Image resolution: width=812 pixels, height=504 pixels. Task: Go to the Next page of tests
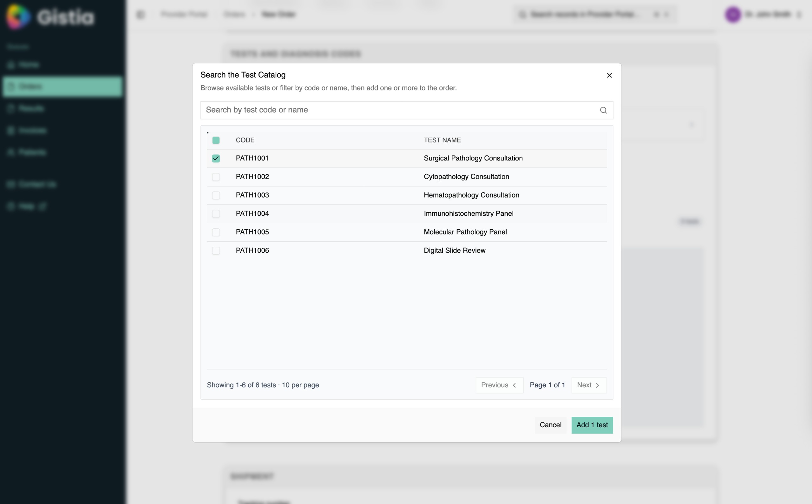[589, 385]
